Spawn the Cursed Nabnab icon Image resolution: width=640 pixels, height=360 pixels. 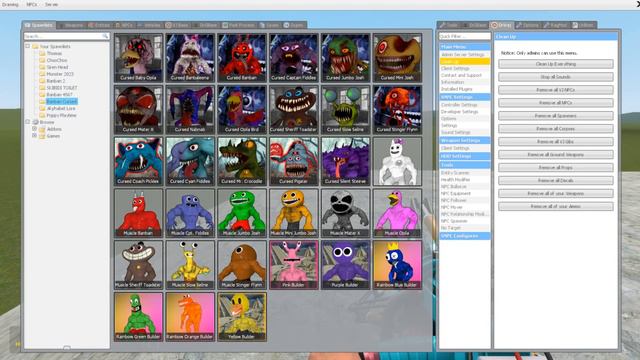point(190,109)
